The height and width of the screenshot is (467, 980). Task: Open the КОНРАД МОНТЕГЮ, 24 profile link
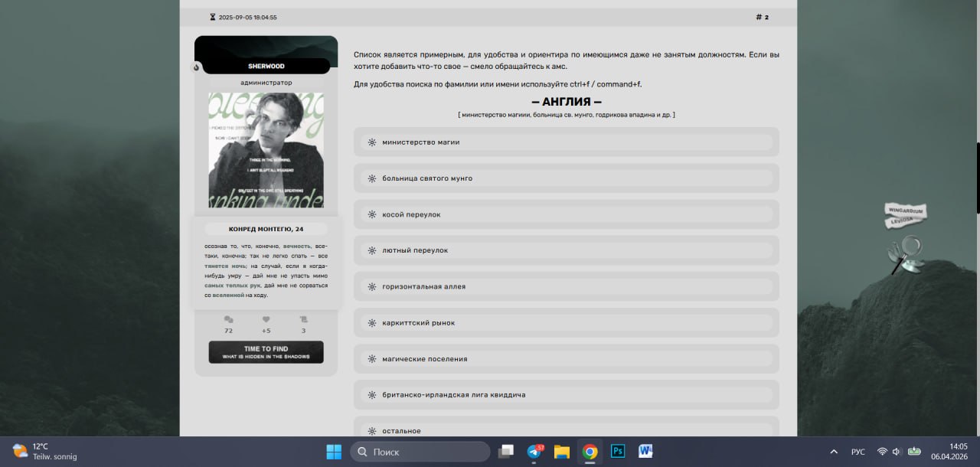pos(266,228)
